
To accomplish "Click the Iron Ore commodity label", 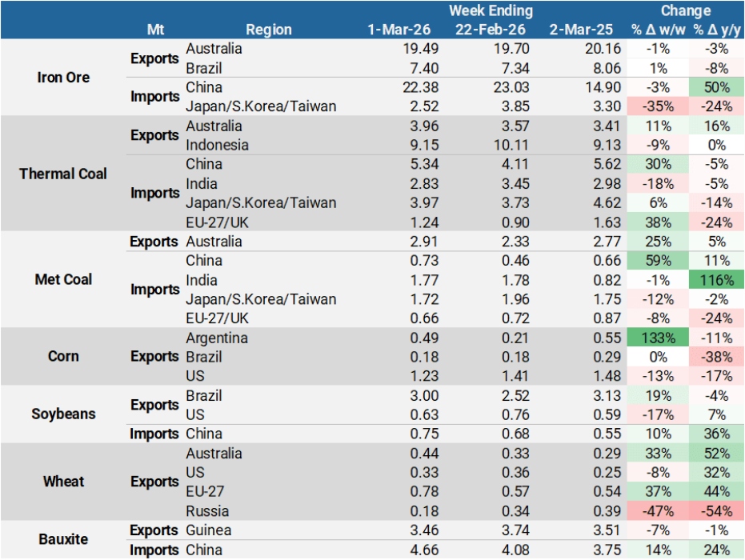I will click(x=63, y=78).
